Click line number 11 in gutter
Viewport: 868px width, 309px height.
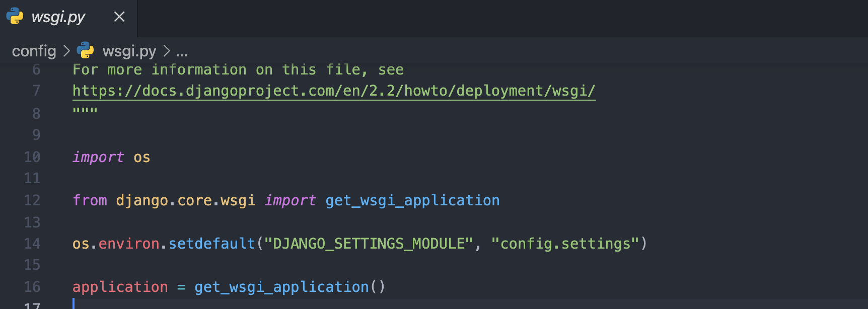tap(32, 178)
